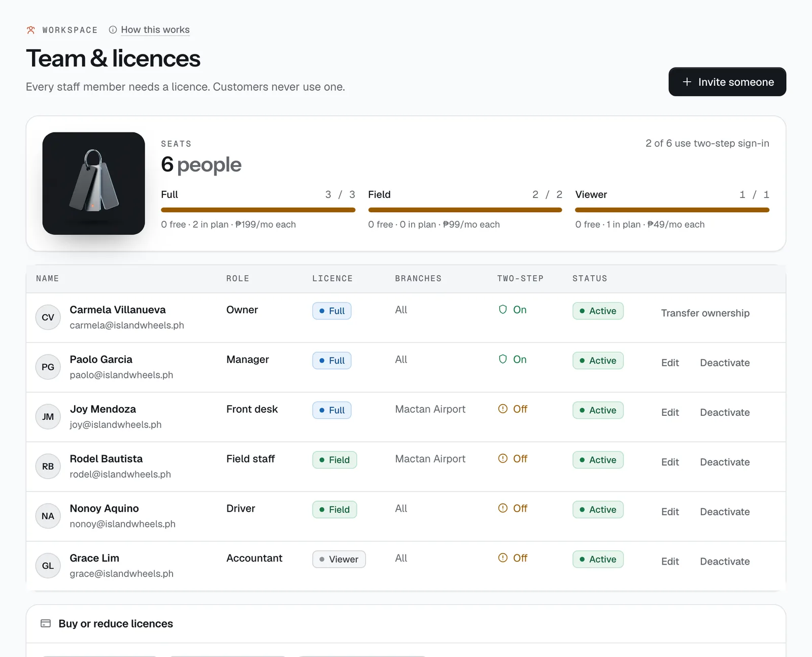Click the Workspace people icon
This screenshot has height=657, width=812.
tap(31, 30)
